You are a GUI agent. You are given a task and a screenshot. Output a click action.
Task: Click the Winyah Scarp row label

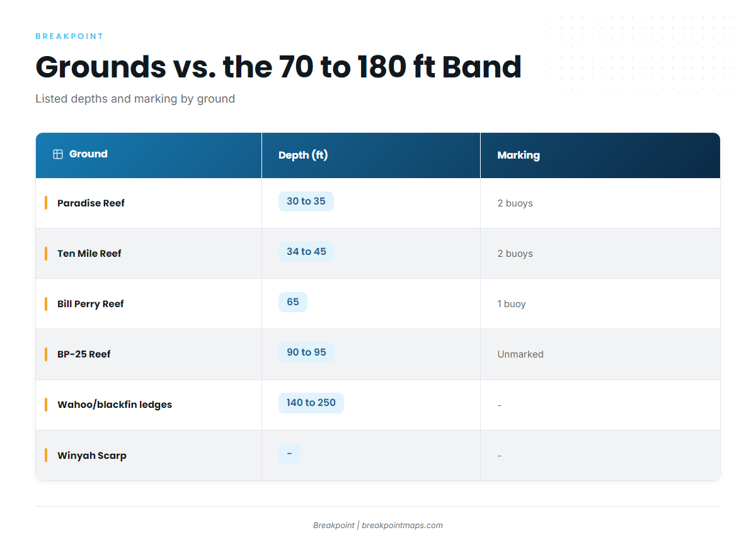(92, 456)
